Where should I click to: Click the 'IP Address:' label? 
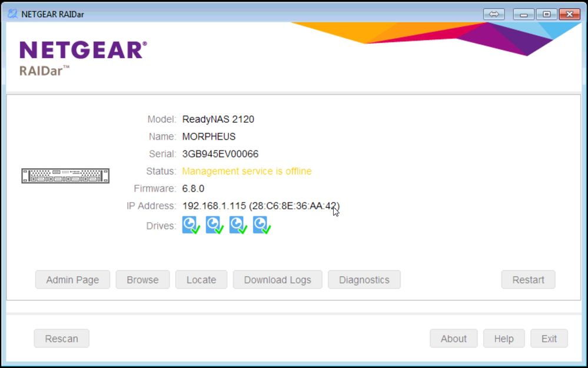(151, 206)
